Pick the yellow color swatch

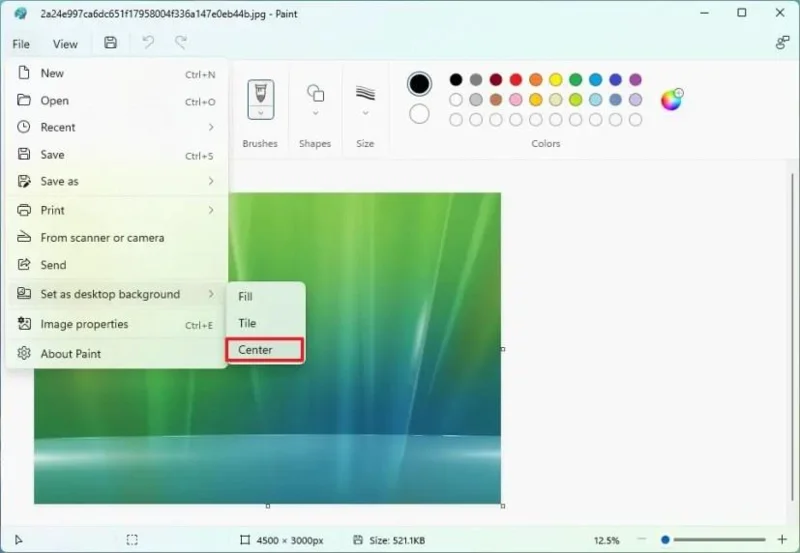[x=556, y=80]
